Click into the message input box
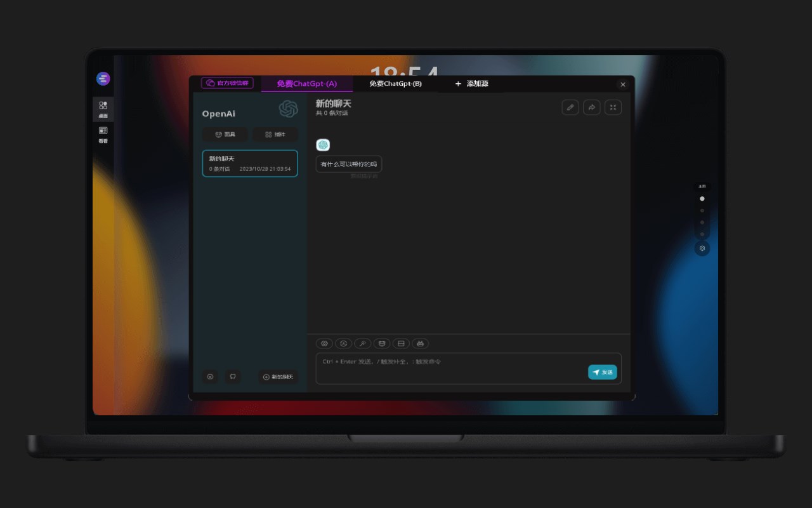The height and width of the screenshot is (508, 812). tap(450, 368)
